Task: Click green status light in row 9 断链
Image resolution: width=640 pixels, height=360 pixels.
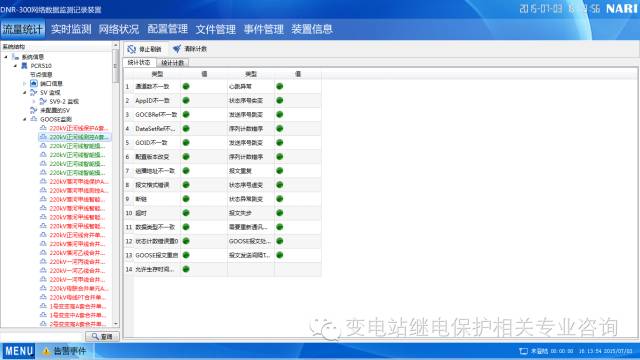Action: (x=186, y=199)
